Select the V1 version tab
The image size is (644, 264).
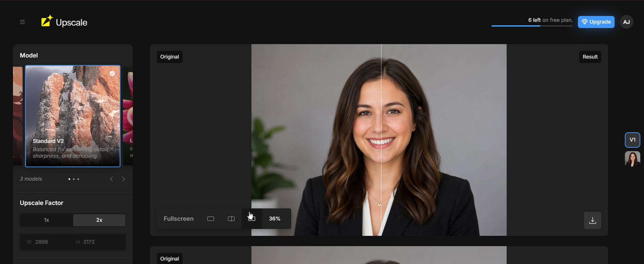click(x=632, y=140)
